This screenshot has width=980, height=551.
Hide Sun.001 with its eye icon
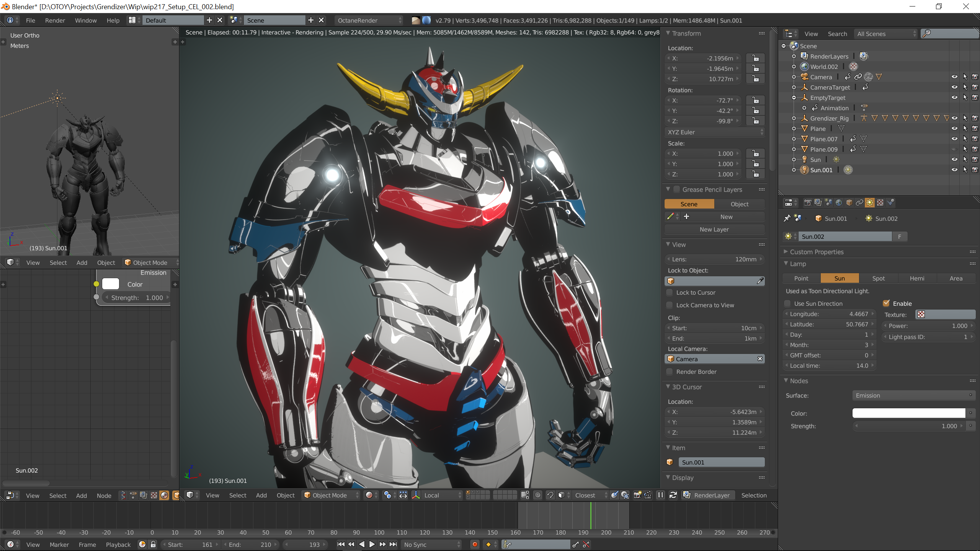954,170
